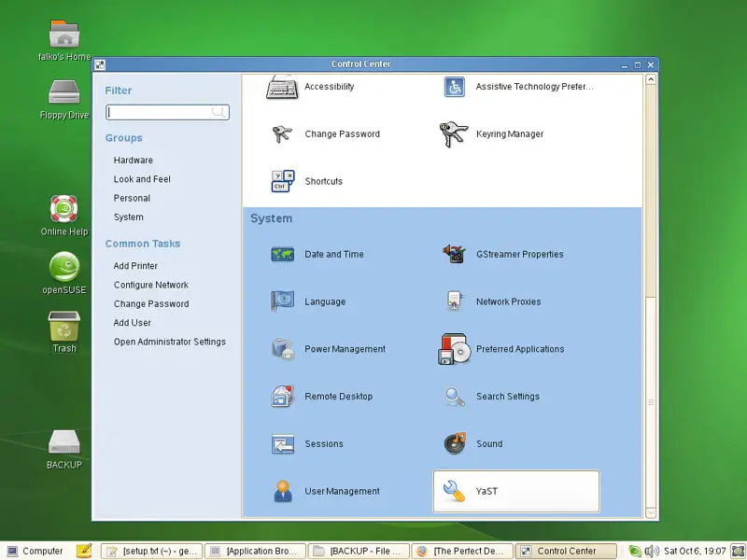The height and width of the screenshot is (560, 747).
Task: Click the openSUSE updater tray icon
Action: tap(635, 551)
